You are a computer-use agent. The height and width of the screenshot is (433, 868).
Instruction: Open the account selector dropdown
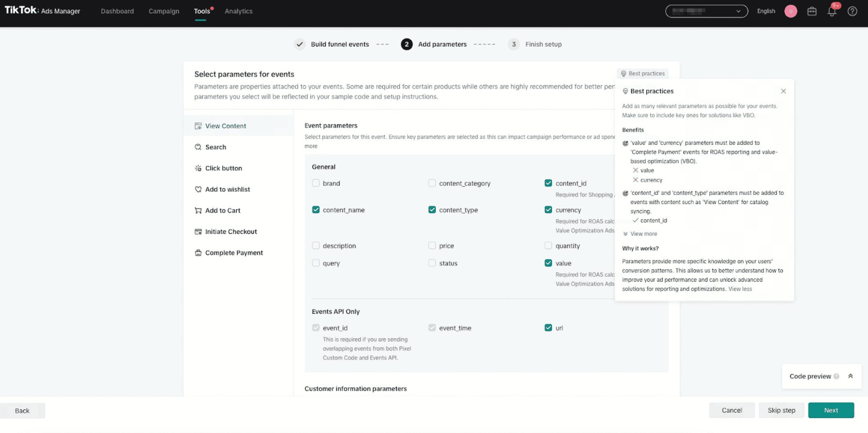click(x=706, y=11)
